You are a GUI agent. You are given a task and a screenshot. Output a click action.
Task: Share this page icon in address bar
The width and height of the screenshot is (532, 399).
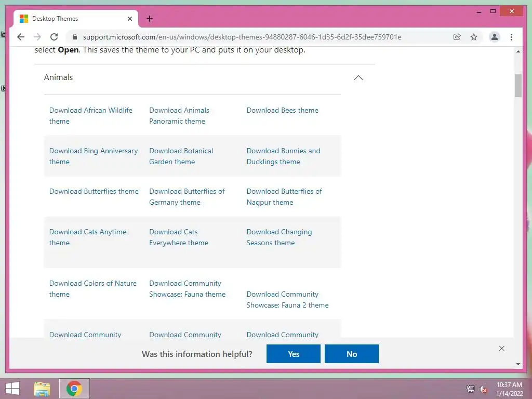click(x=457, y=37)
